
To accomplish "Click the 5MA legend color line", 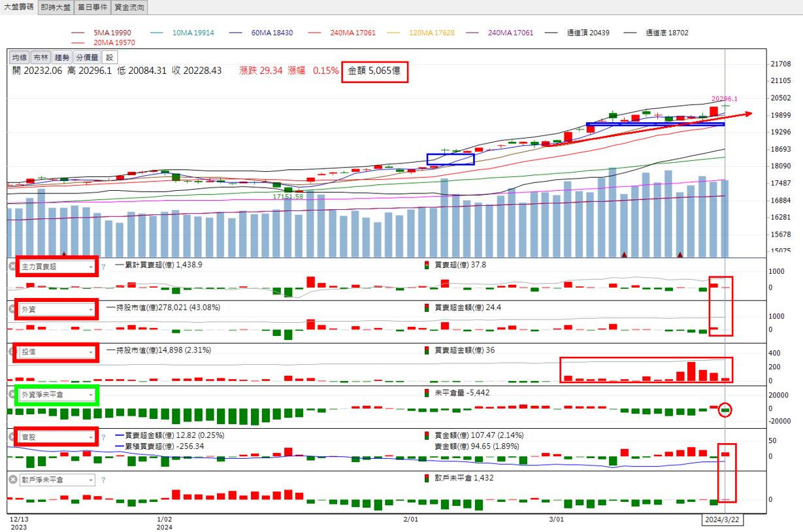I will 78,33.
